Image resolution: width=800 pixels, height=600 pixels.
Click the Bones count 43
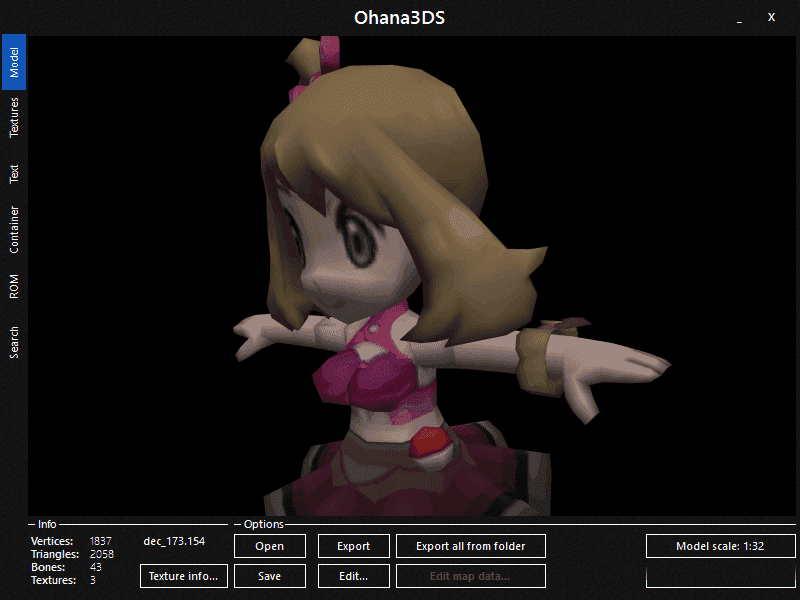(x=95, y=567)
